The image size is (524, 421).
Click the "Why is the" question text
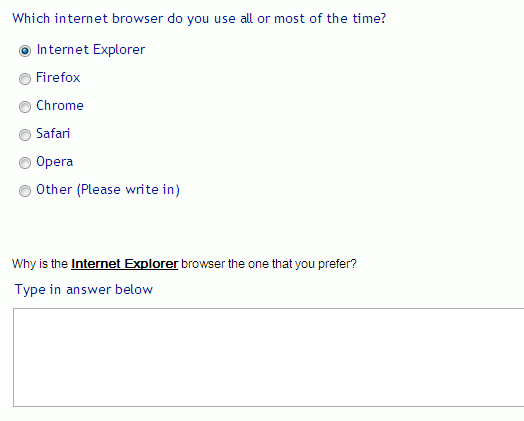tap(40, 264)
